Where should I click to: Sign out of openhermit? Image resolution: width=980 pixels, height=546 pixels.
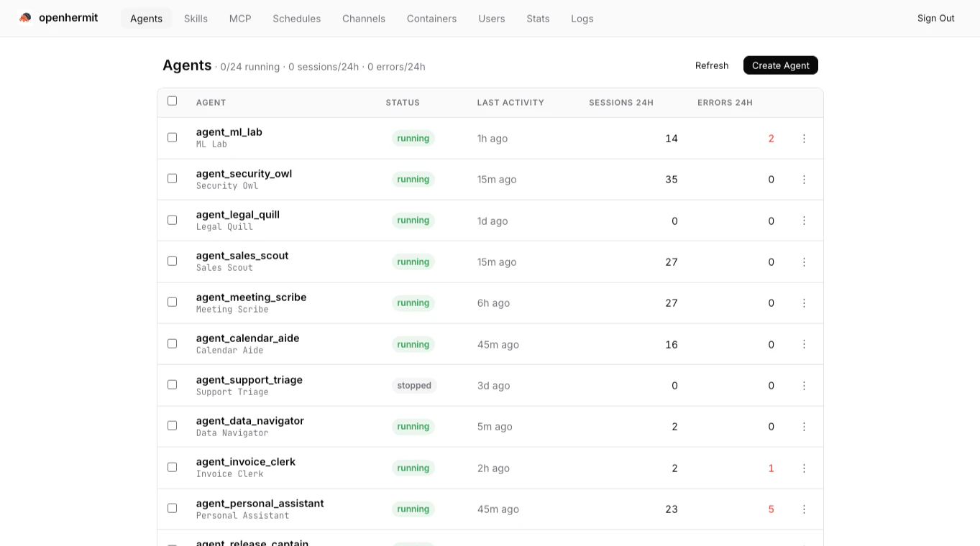(935, 18)
